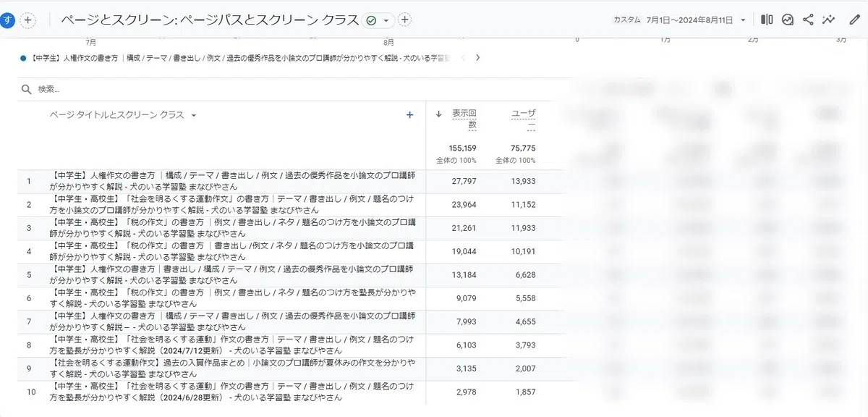Select the 2,978 views cell

click(x=467, y=392)
